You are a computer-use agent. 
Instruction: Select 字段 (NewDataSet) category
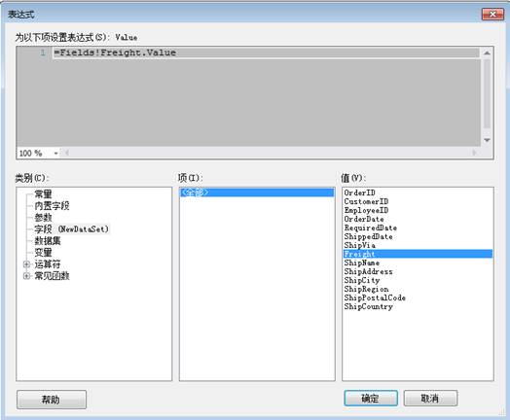pos(71,229)
